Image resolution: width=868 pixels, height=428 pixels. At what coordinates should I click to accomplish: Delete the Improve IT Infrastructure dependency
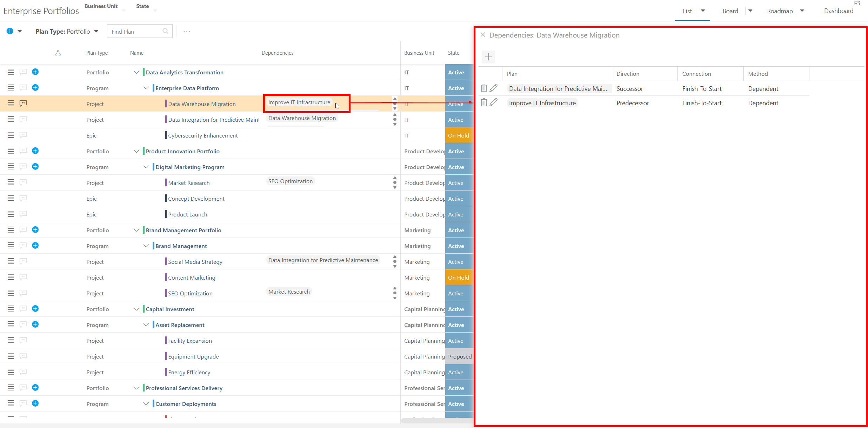click(x=484, y=102)
